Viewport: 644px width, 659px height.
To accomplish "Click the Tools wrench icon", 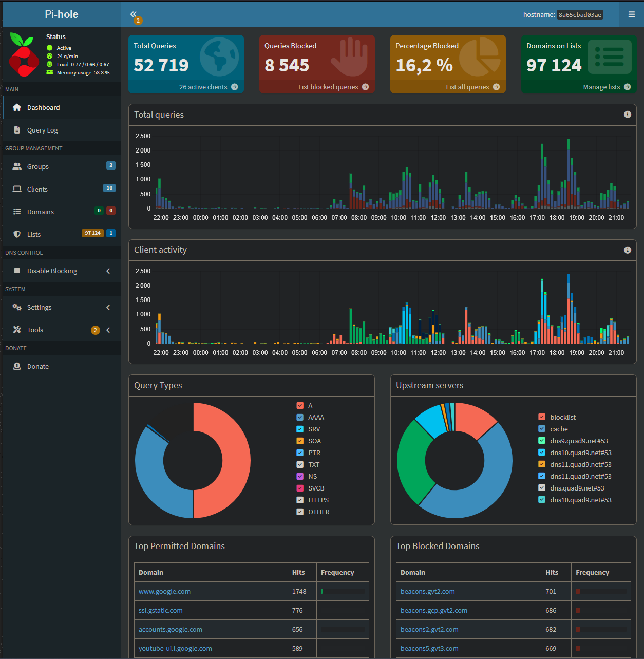I will 17,330.
